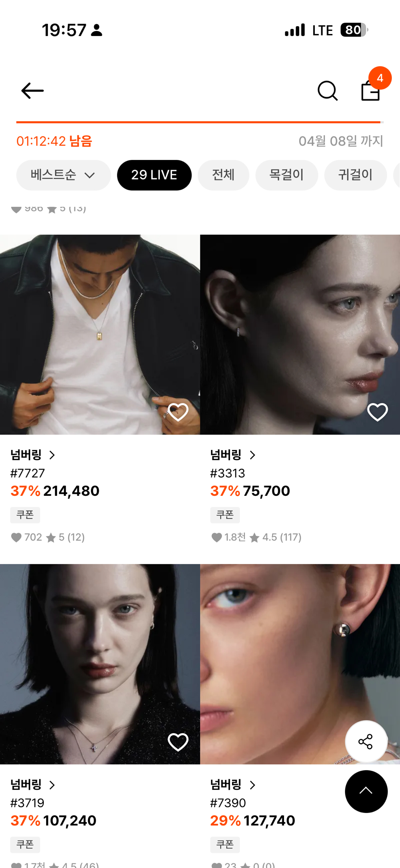400x868 pixels.
Task: Tap the 쿠폰 badge under #7727
Action: (x=25, y=515)
